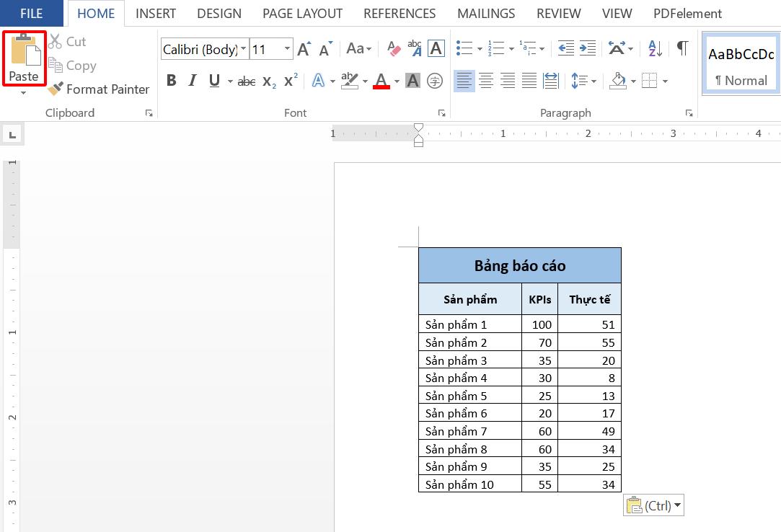Open the Calibri font name dropdown
This screenshot has height=532, width=781.
244,49
